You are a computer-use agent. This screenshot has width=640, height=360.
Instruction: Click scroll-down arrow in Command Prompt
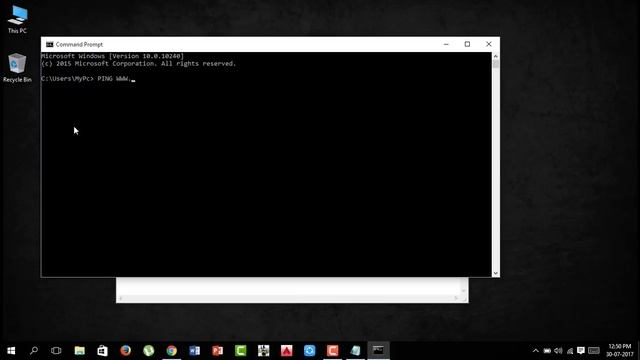pos(496,273)
